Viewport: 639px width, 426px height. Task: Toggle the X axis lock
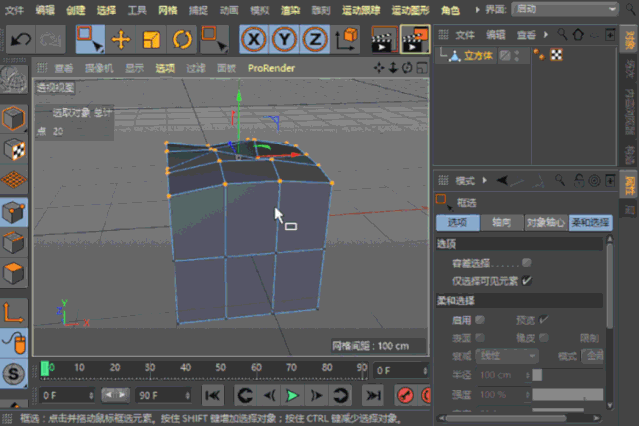coord(253,40)
